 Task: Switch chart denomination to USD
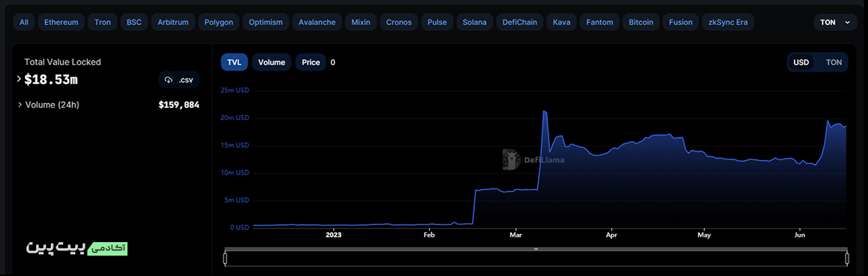[x=802, y=62]
